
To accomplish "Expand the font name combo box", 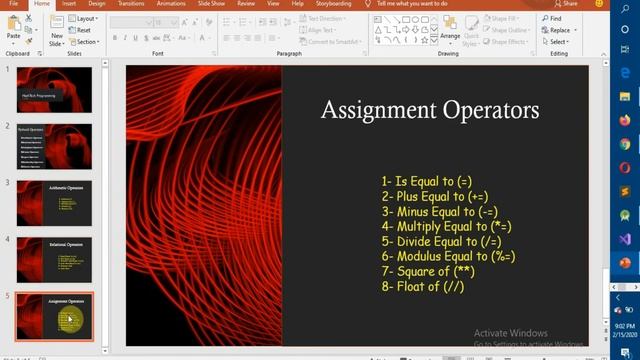I will point(149,22).
